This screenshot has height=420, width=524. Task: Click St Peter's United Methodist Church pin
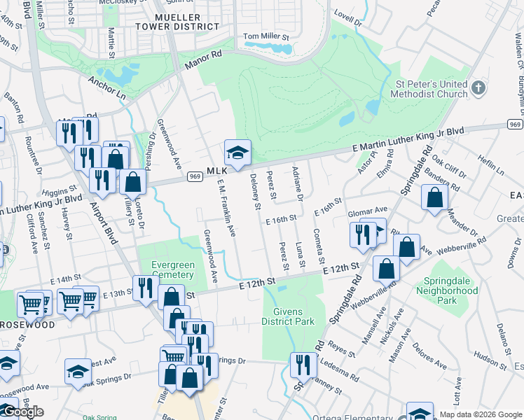(478, 89)
